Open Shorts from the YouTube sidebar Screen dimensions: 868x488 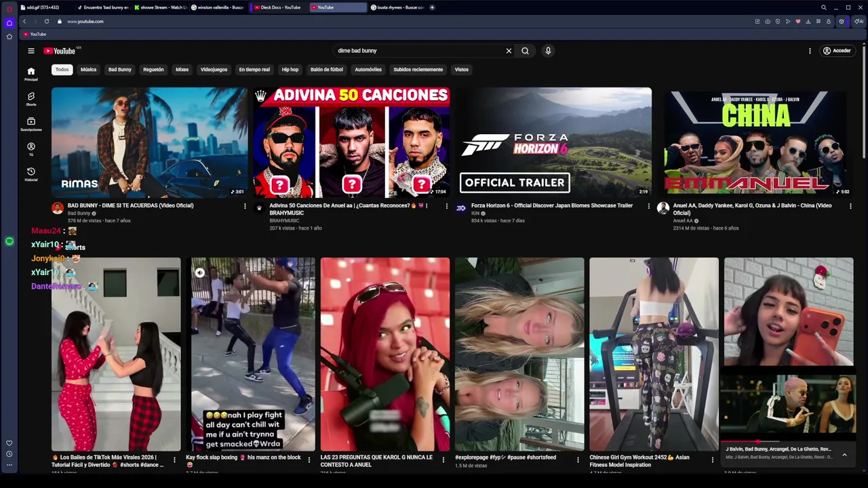pos(31,99)
